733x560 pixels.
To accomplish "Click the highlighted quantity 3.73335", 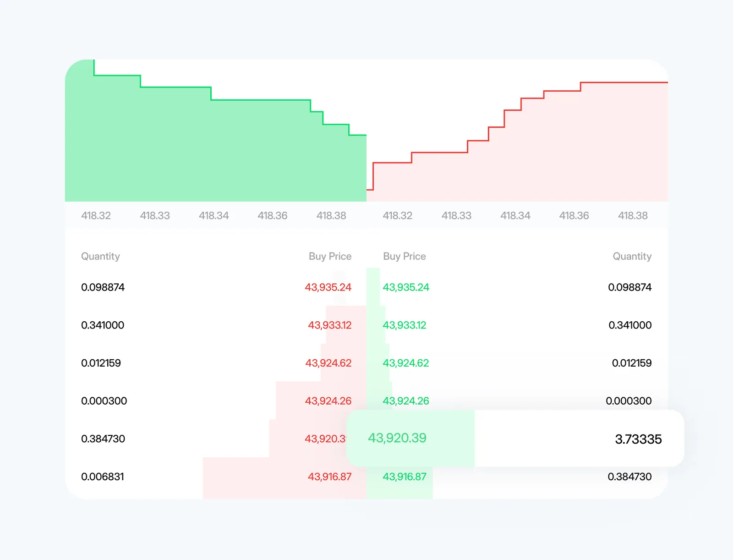I will click(x=638, y=439).
